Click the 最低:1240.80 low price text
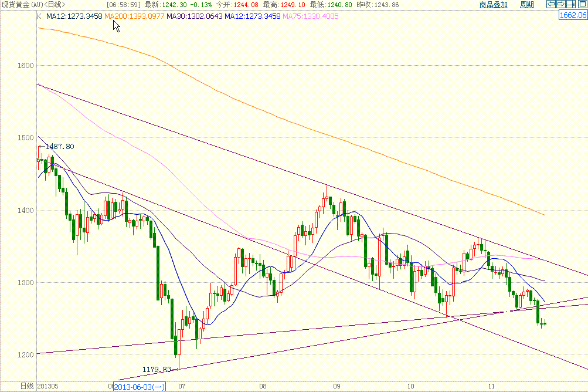The width and height of the screenshot is (588, 392). pos(331,5)
